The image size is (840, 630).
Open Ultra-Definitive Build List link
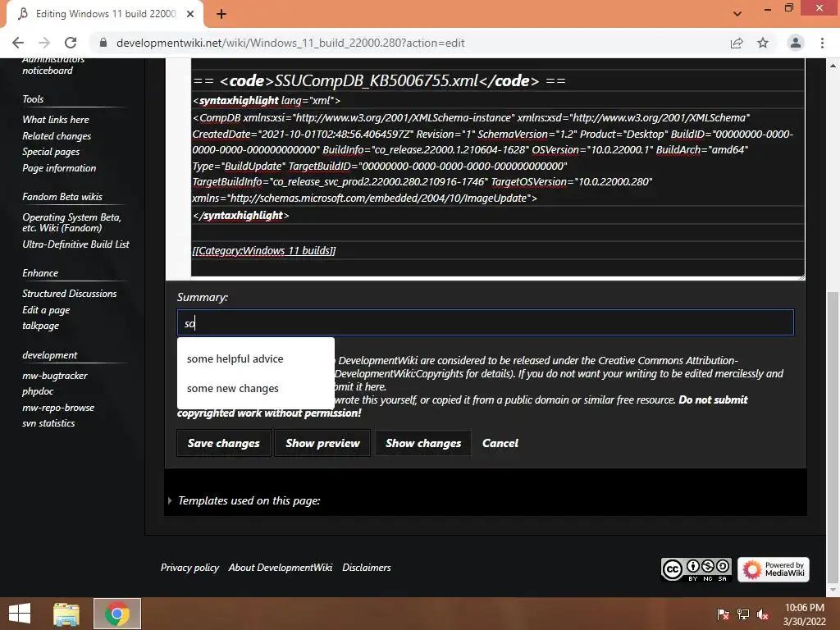75,244
